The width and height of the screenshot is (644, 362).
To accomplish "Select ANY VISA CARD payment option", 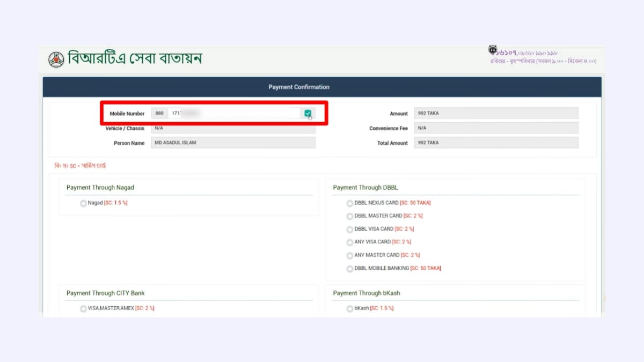I will pyautogui.click(x=350, y=242).
